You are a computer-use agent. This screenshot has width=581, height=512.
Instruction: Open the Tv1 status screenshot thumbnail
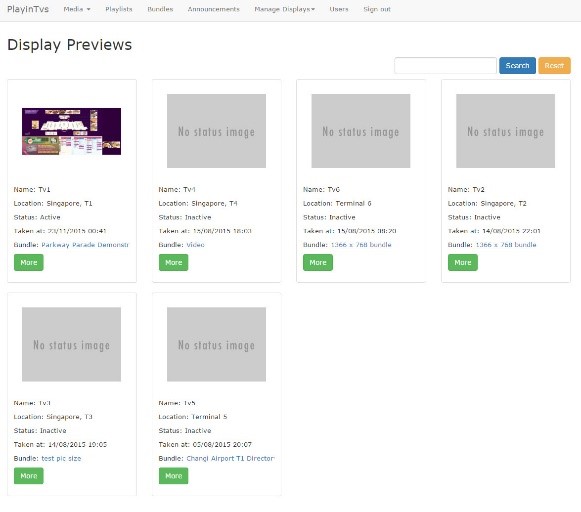72,132
